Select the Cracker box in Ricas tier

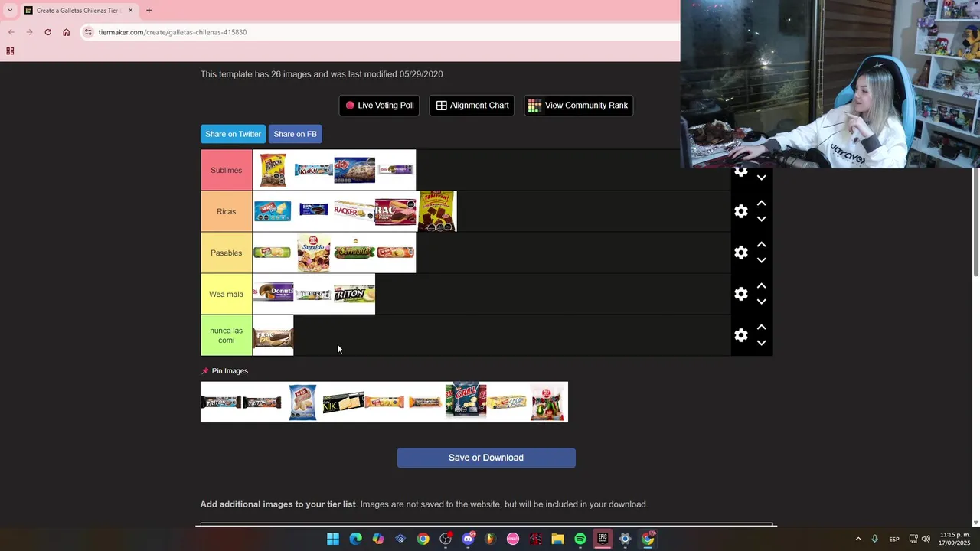(x=354, y=211)
